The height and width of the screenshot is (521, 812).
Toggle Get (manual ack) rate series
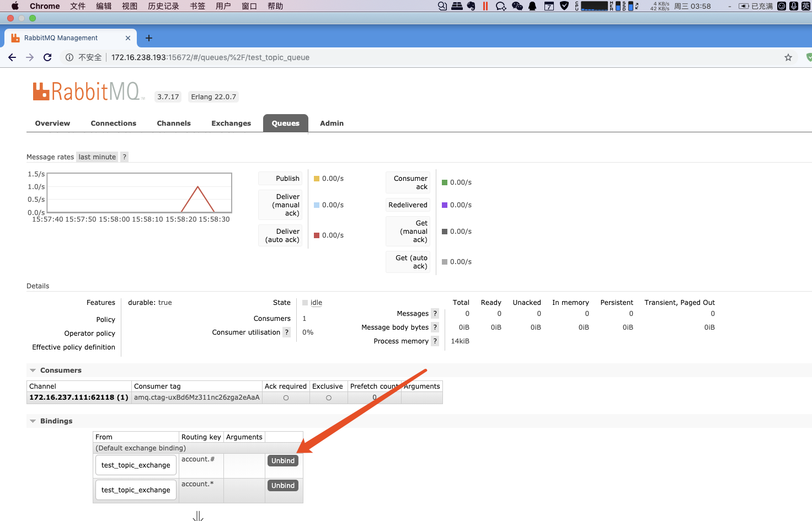[408, 232]
